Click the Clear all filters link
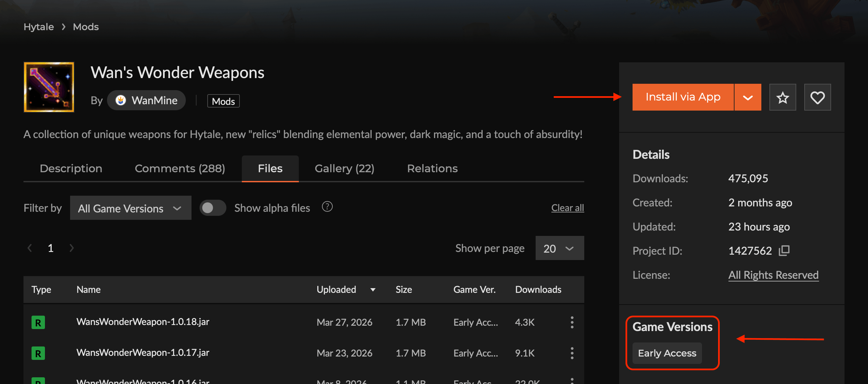Screen dimensions: 868x384 pos(567,208)
